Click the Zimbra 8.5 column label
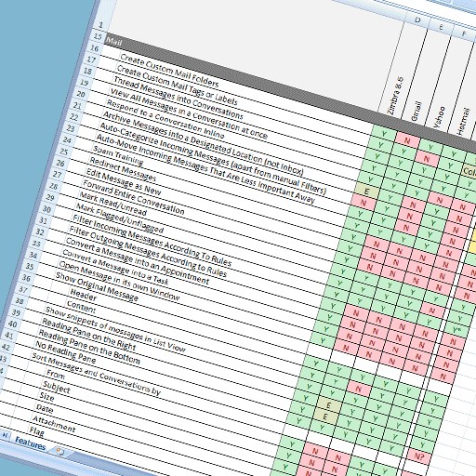 coord(395,96)
